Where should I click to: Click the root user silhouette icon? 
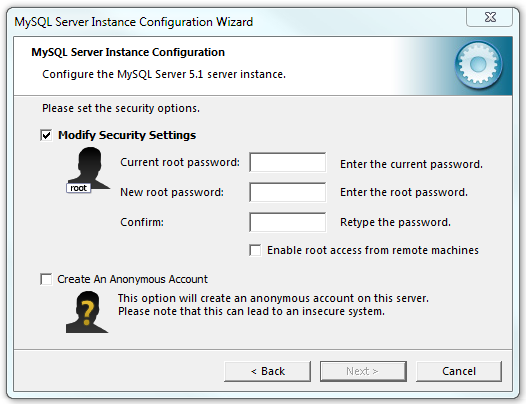click(x=89, y=170)
